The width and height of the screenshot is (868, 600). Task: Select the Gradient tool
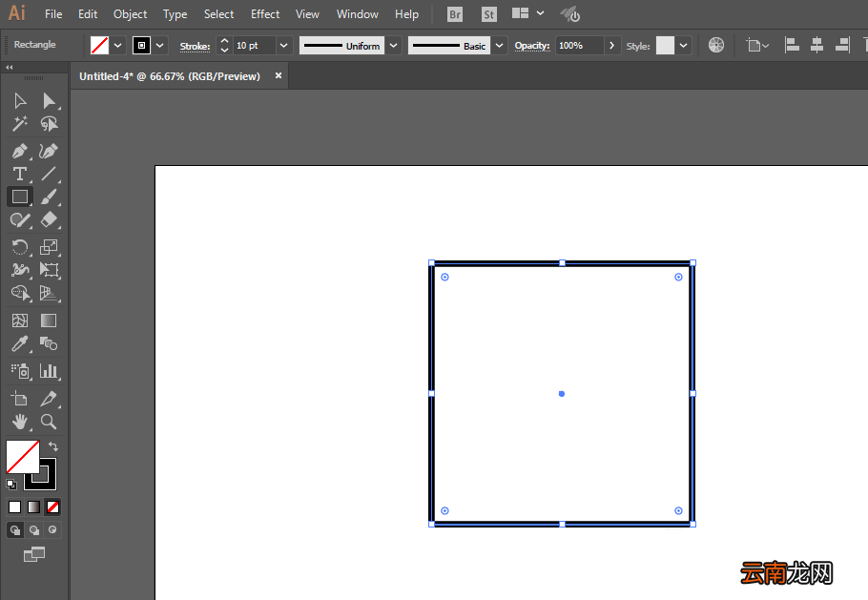coord(49,321)
